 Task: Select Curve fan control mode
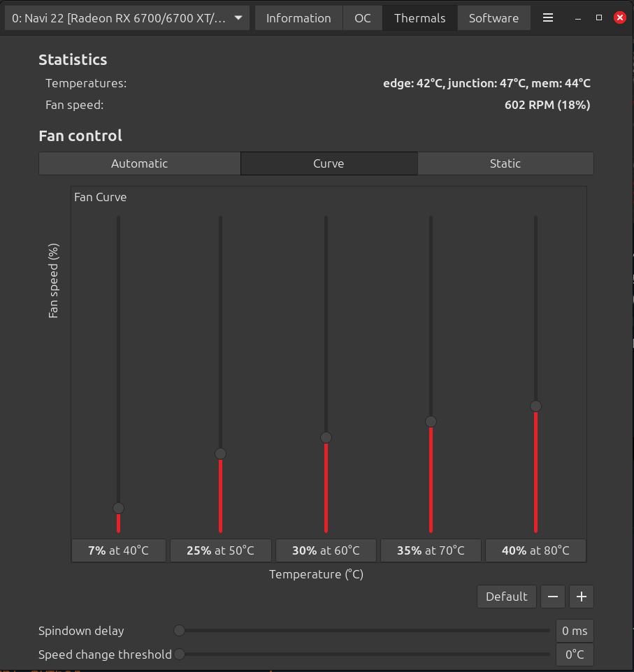click(329, 163)
